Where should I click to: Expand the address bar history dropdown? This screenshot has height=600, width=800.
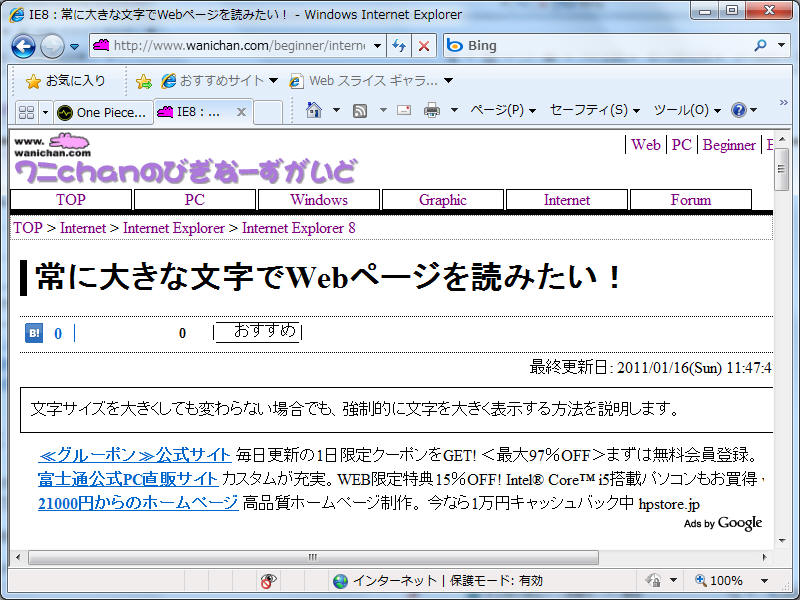click(378, 46)
